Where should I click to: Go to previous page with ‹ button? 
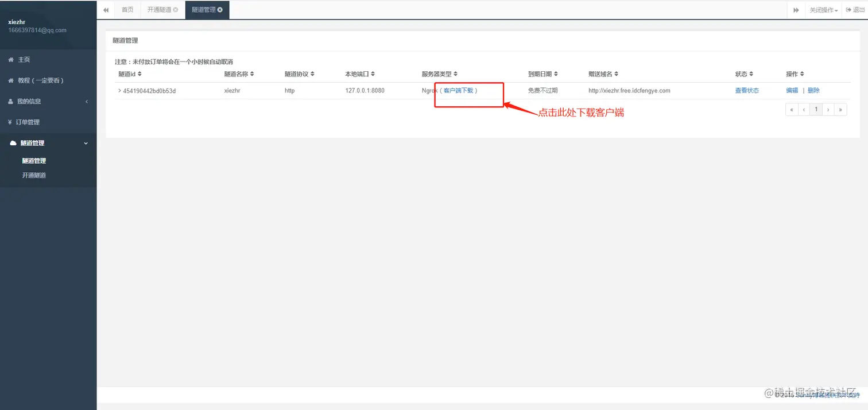[804, 109]
